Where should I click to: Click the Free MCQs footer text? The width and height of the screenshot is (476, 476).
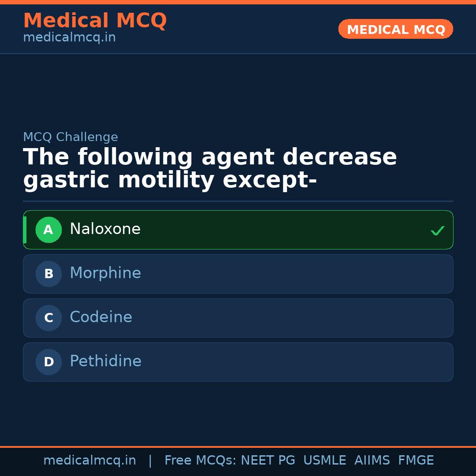200,461
